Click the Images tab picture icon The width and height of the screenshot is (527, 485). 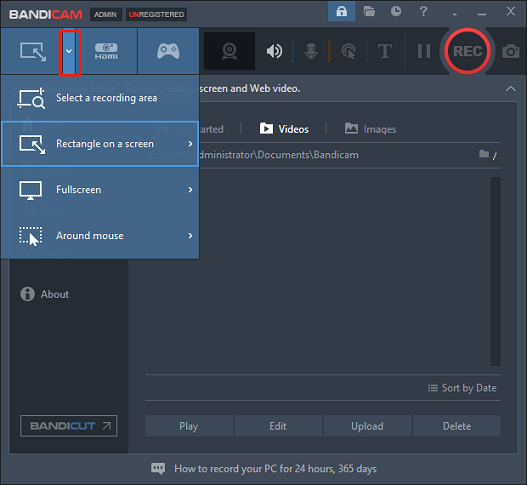click(x=351, y=128)
